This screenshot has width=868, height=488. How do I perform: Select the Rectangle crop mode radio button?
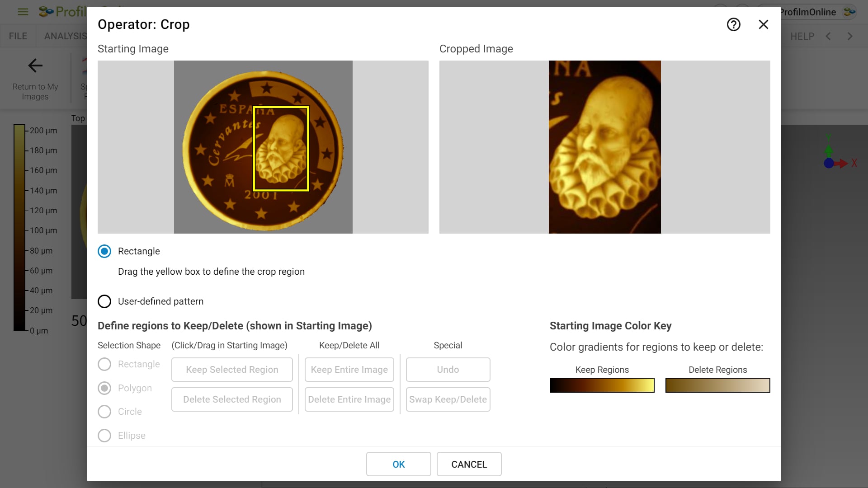104,251
